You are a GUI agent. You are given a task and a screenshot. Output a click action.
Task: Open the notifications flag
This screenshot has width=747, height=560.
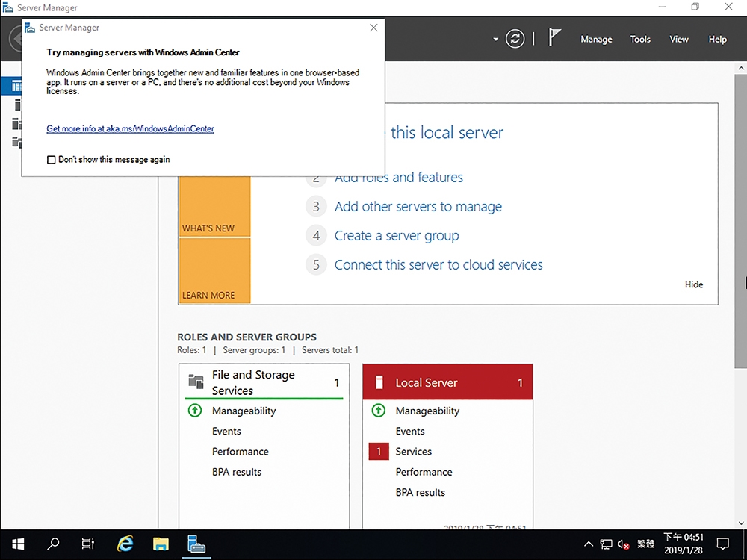click(x=554, y=37)
